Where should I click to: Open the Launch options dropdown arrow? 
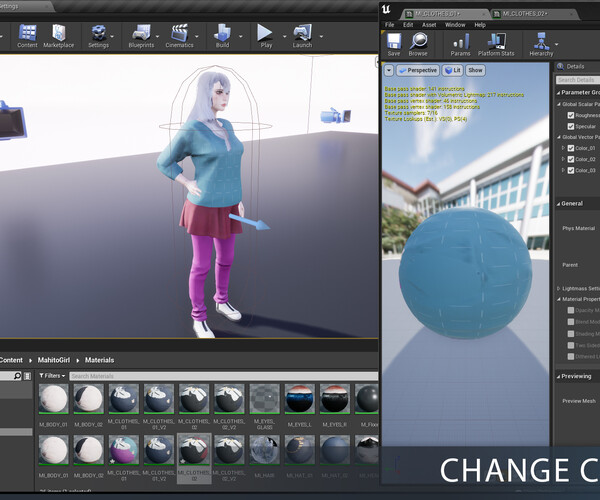point(321,37)
